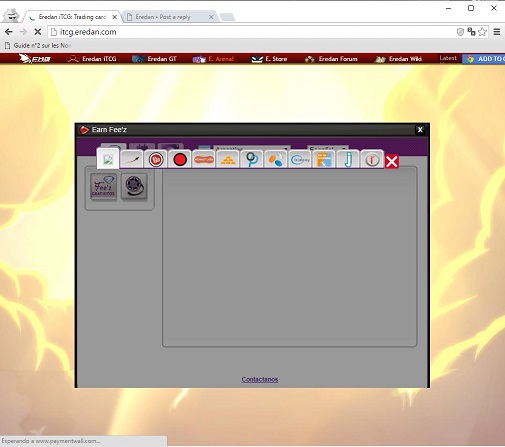
Task: Open the orange-blue cursor window tab
Action: coord(324,160)
